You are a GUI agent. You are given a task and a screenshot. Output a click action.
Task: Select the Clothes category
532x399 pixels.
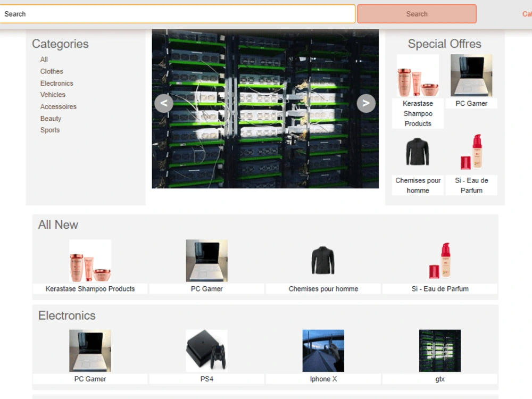pyautogui.click(x=52, y=71)
